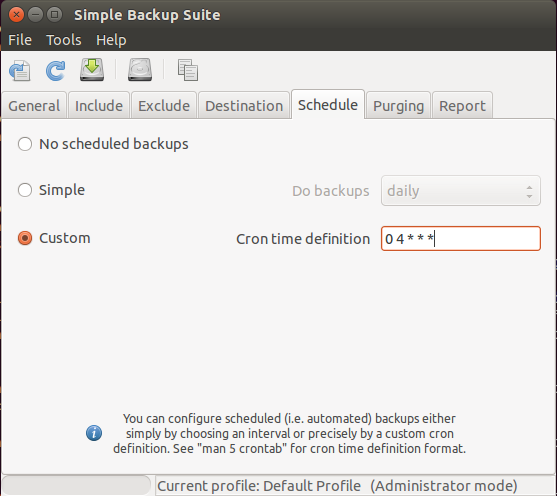Close the Simple Backup Suite window
This screenshot has height=496, width=557.
click(16, 15)
